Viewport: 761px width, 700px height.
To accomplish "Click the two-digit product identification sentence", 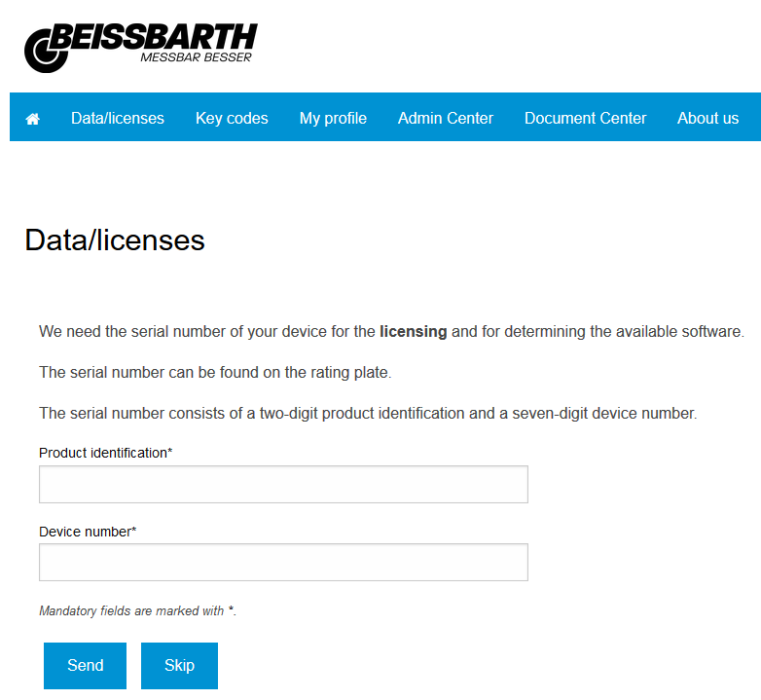I will pos(368,413).
